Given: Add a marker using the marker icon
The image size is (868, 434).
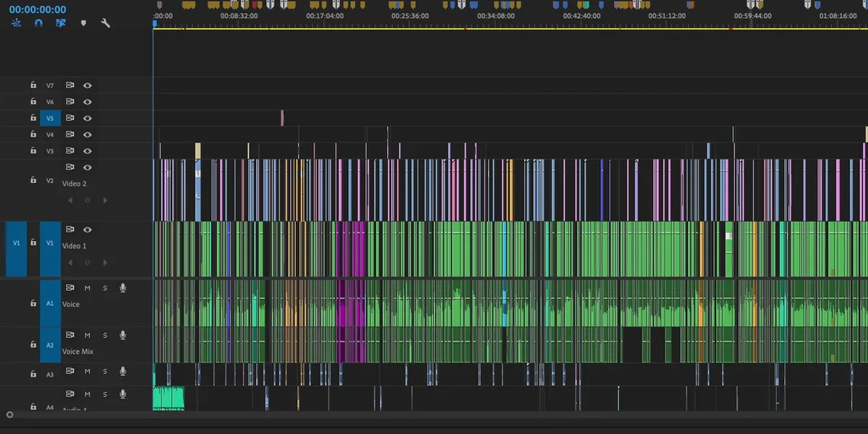Looking at the screenshot, I should click(83, 23).
